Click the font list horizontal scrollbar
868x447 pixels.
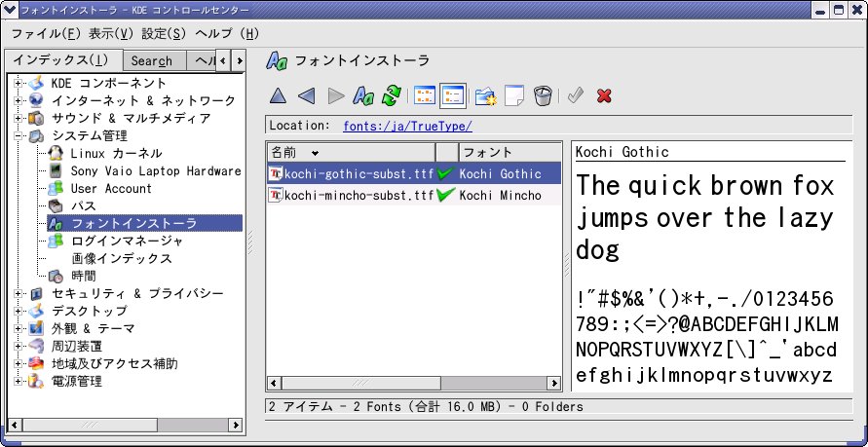coord(414,383)
